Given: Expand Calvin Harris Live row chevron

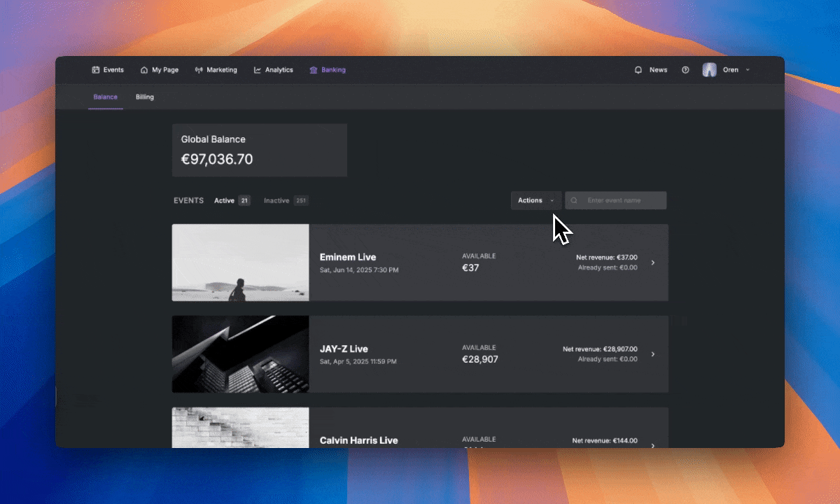Looking at the screenshot, I should 653,444.
